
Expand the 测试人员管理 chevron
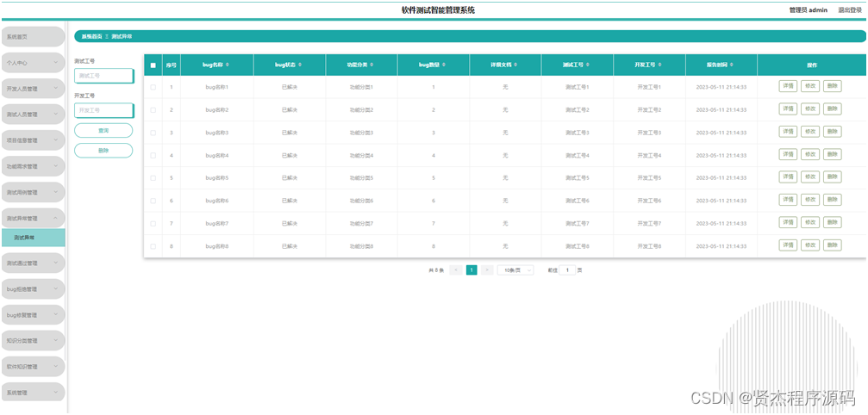[55, 115]
